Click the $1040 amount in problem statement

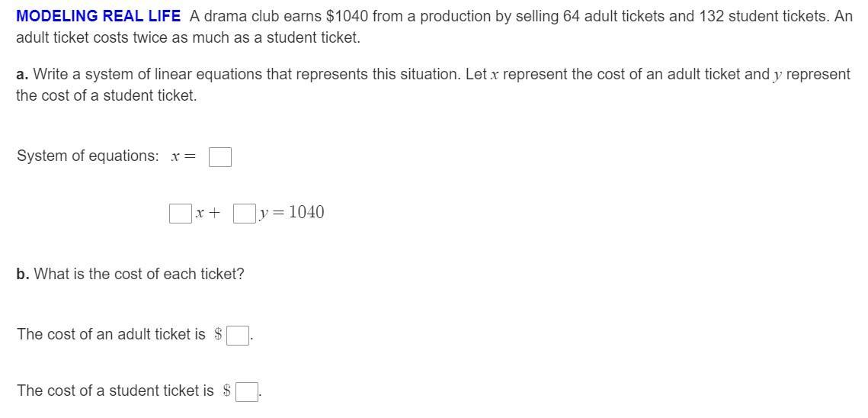[x=348, y=16]
